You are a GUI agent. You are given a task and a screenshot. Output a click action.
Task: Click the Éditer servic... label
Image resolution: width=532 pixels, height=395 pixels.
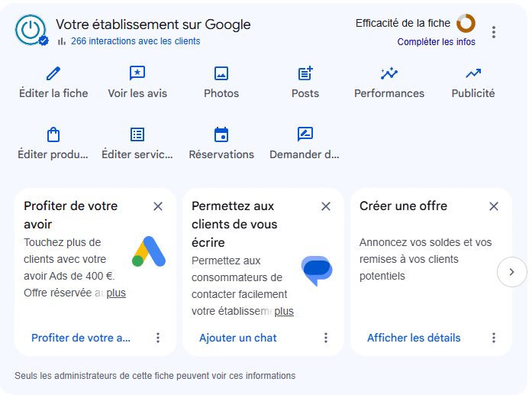(x=137, y=154)
